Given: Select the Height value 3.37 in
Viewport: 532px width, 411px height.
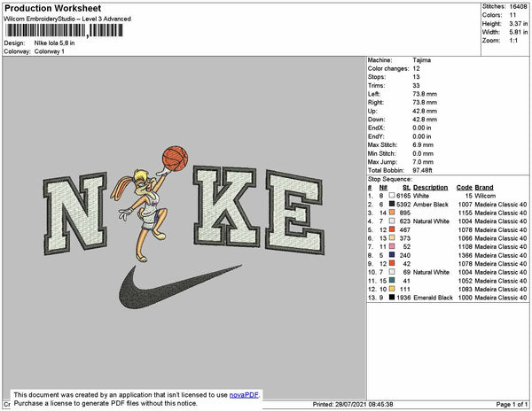Looking at the screenshot, I should coord(518,23).
